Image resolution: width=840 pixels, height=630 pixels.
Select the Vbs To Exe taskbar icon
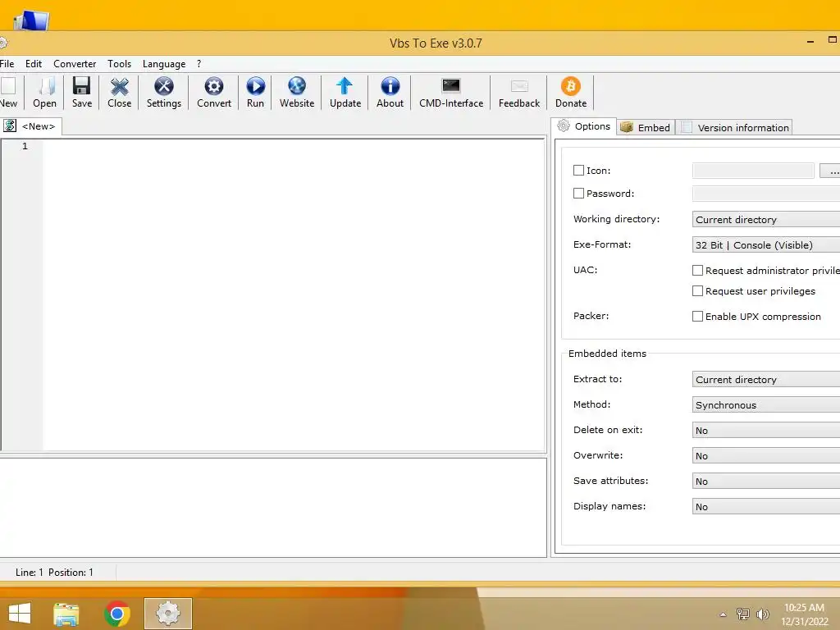tap(167, 614)
